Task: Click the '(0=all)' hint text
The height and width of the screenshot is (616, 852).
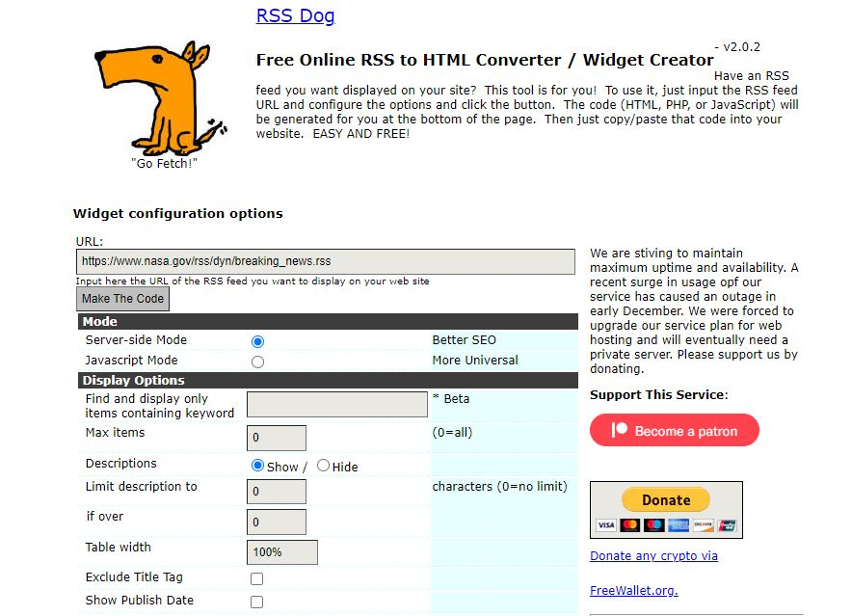Action: pyautogui.click(x=452, y=433)
